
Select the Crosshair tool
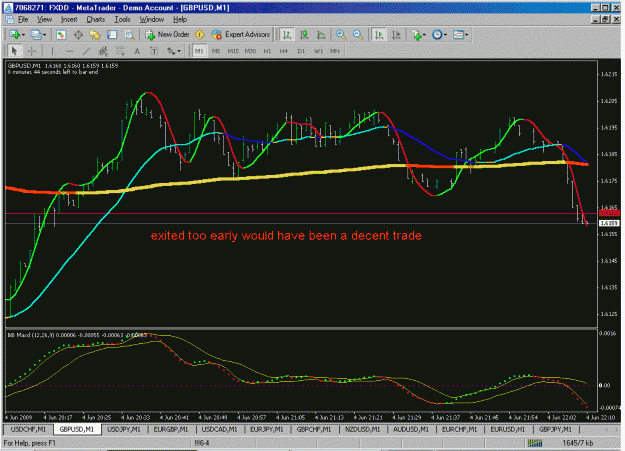pos(31,51)
